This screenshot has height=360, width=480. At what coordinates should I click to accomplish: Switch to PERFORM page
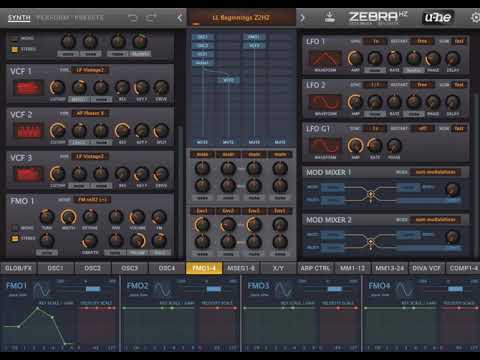[53, 18]
